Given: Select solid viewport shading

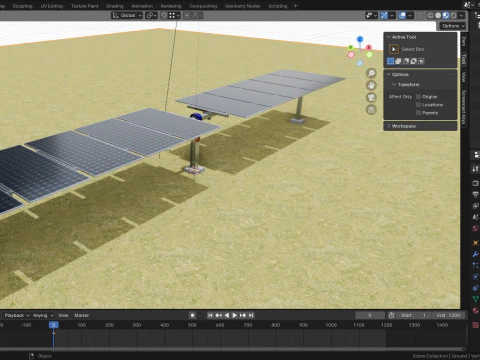Looking at the screenshot, I should click(438, 15).
